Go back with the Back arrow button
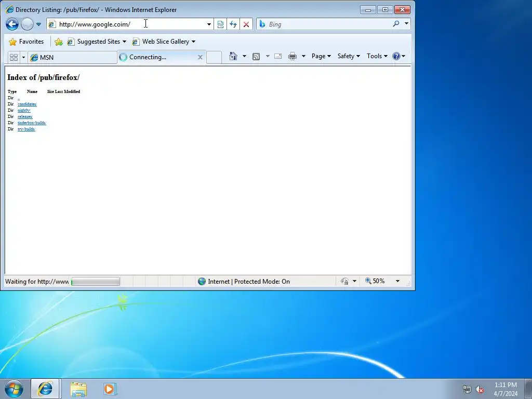The image size is (532, 399). click(12, 24)
